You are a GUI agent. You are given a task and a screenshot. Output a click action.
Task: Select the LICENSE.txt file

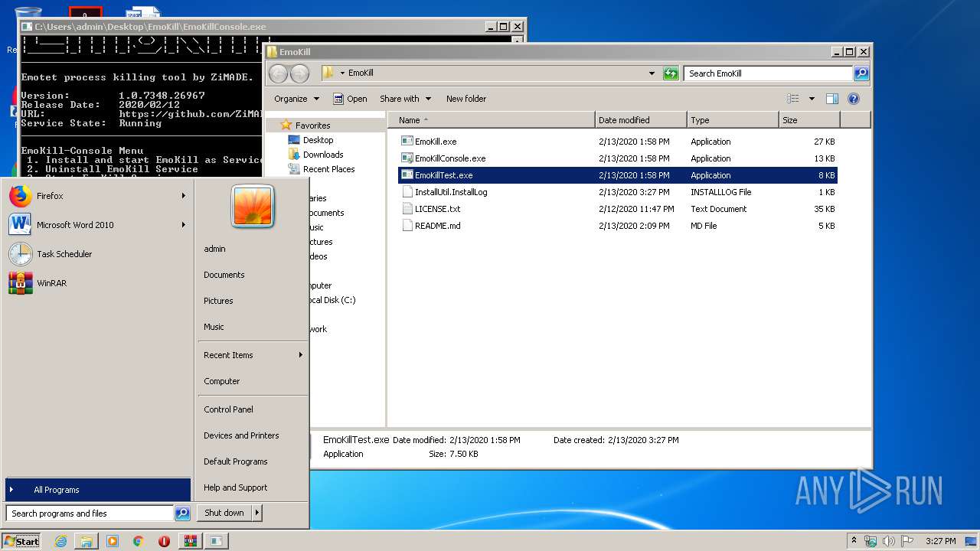pos(618,209)
